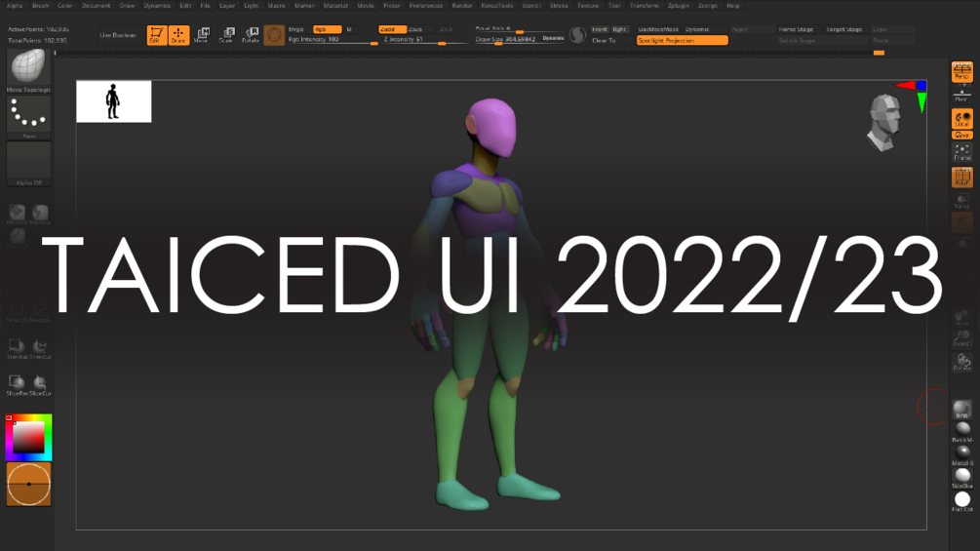This screenshot has width=980, height=551.
Task: Select the Flat Color material sphere
Action: 962,501
